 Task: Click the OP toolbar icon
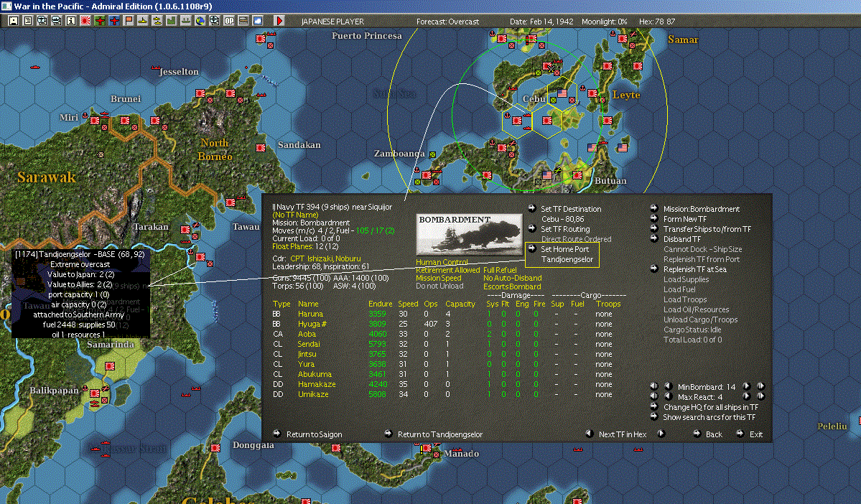(x=229, y=21)
